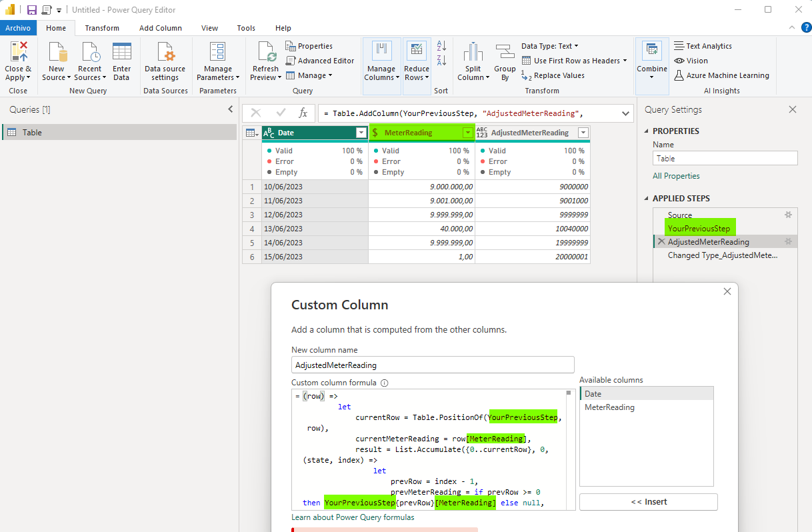
Task: Open Learn about Power Query formulas
Action: pyautogui.click(x=353, y=517)
